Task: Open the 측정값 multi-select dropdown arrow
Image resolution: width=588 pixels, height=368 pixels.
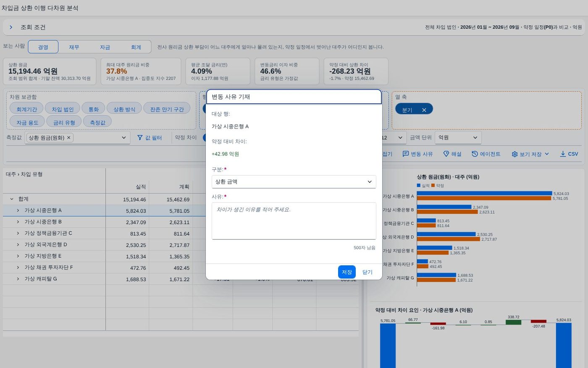Action: tap(124, 138)
